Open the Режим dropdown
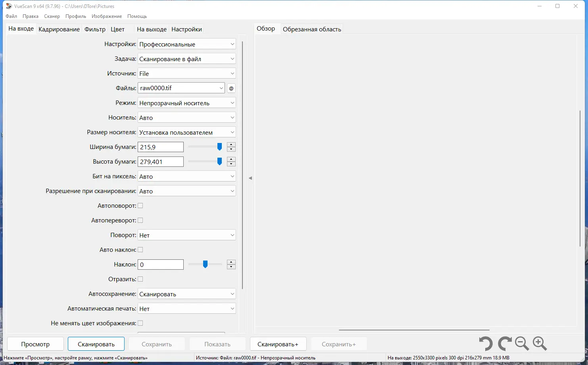 (x=186, y=103)
